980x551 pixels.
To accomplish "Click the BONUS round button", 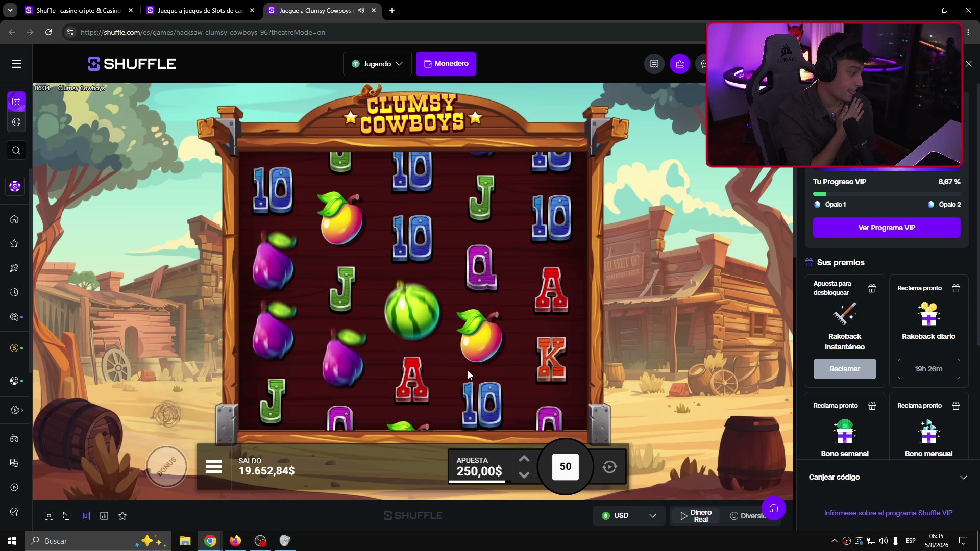I will (x=166, y=466).
